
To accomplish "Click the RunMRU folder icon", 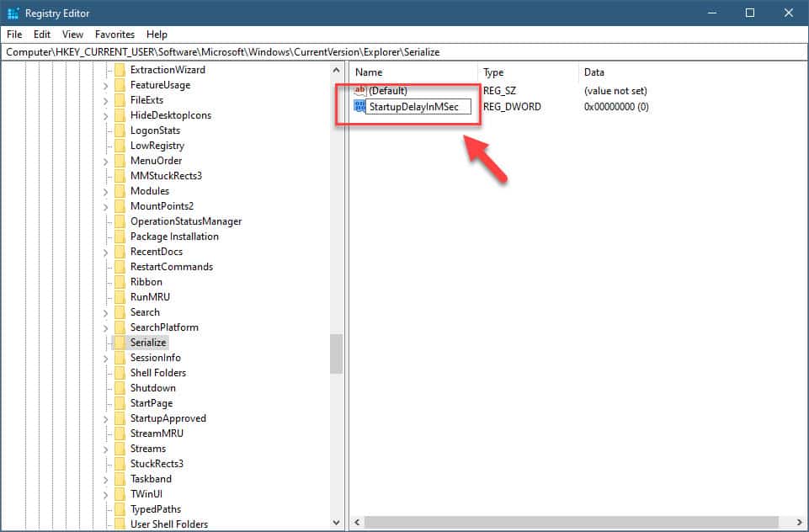I will point(120,296).
